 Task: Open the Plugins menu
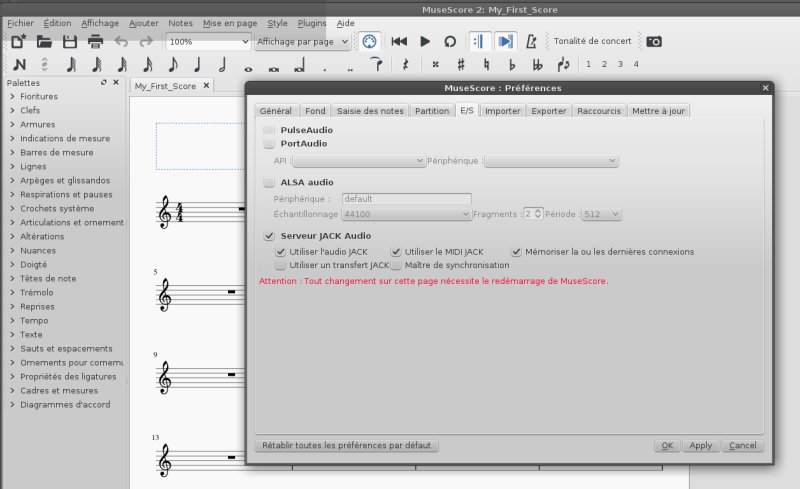(x=312, y=23)
